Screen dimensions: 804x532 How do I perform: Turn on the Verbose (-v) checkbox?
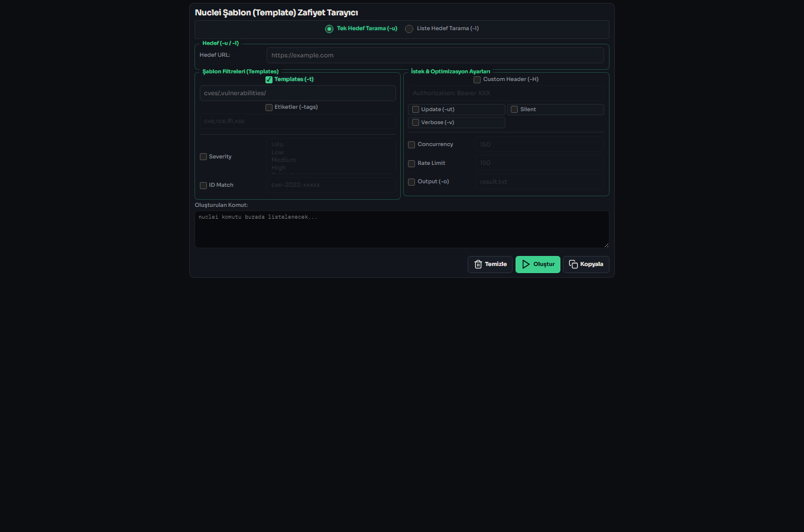click(x=416, y=122)
